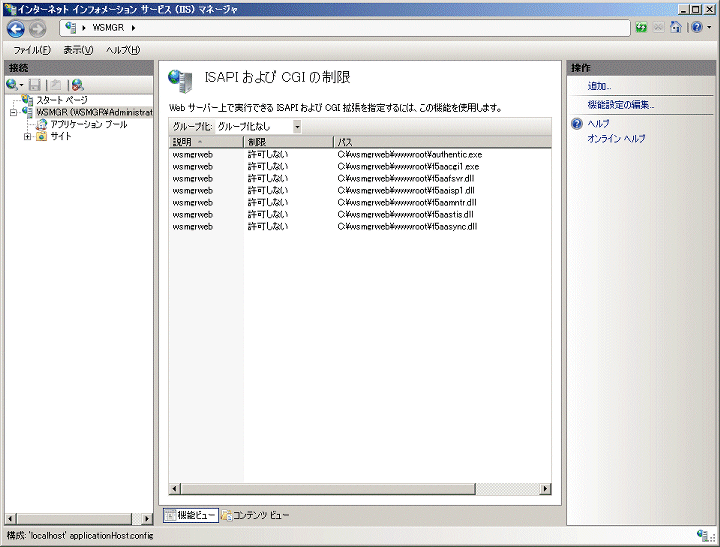Select スタート ページ tree item
Image resolution: width=720 pixels, height=547 pixels.
pyautogui.click(x=62, y=100)
